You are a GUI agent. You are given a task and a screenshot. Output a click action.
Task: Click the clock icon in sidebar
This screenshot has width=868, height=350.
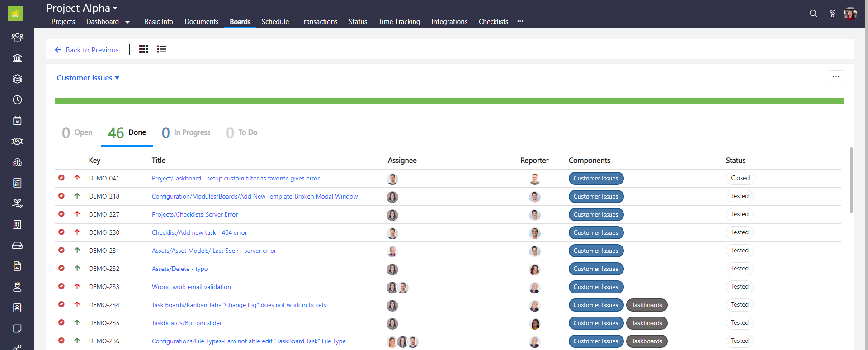pos(17,100)
